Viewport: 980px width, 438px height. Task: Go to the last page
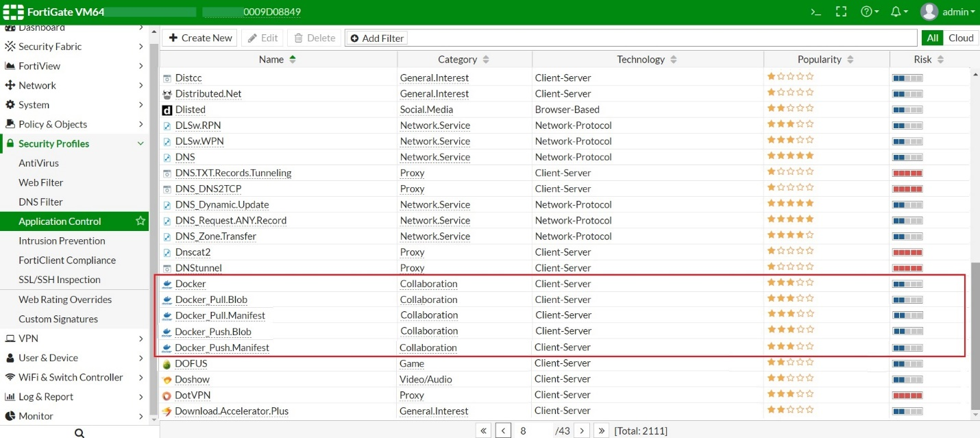(601, 430)
